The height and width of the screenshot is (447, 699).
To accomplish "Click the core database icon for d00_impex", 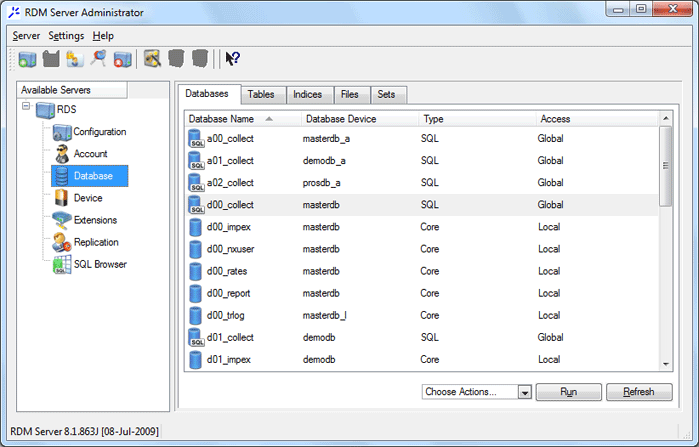I will coord(195,227).
